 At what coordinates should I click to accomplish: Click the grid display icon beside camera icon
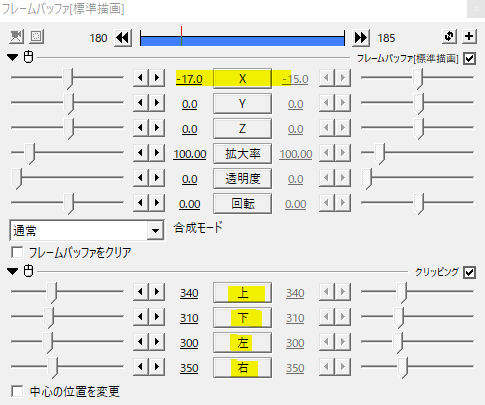tap(37, 37)
